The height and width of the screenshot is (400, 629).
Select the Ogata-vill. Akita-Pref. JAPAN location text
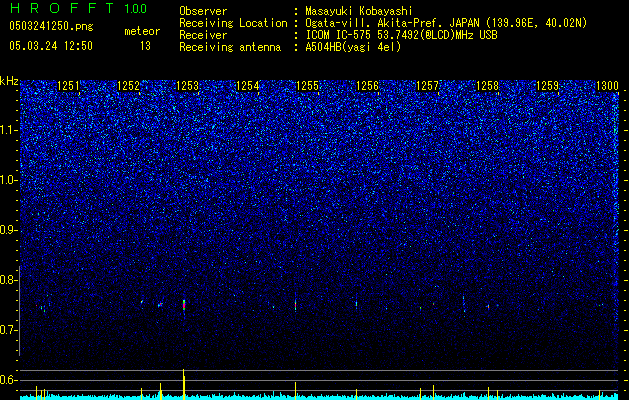click(446, 23)
